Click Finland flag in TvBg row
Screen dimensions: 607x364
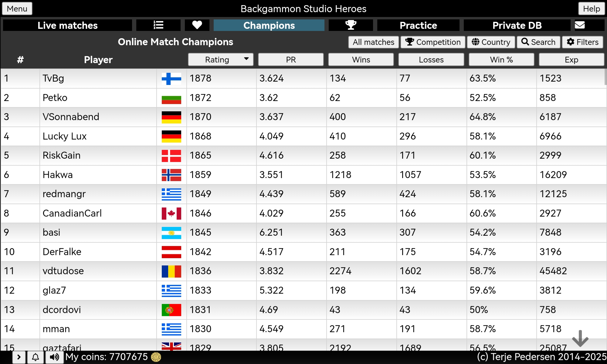coord(171,79)
